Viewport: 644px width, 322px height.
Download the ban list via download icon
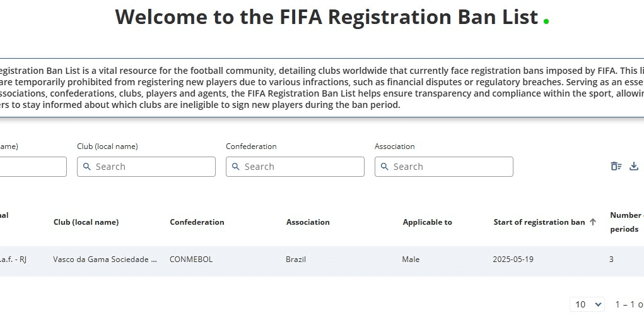(634, 166)
